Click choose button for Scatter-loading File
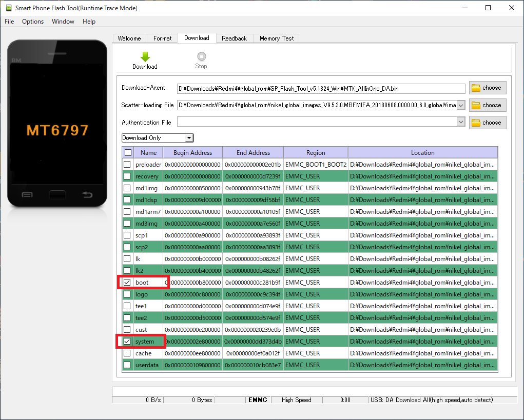The image size is (524, 420). point(488,105)
